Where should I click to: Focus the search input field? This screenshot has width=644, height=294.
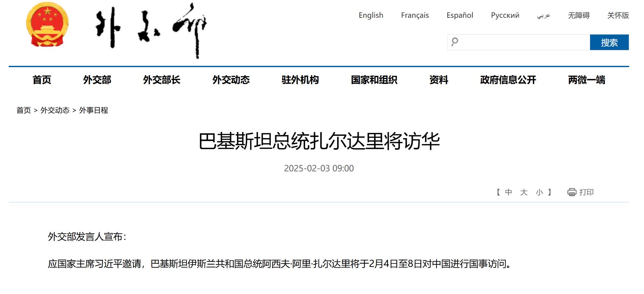[x=523, y=42]
